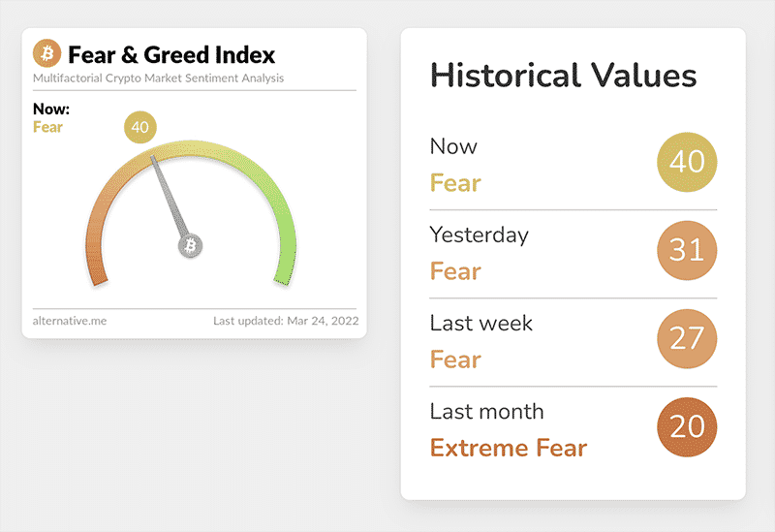Select the Yesterday value 31 circle
Viewport: 775px width, 532px height.
tap(687, 250)
